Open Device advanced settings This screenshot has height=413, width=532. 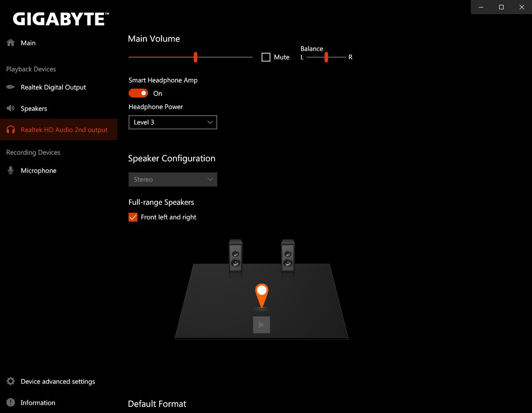[x=58, y=382]
